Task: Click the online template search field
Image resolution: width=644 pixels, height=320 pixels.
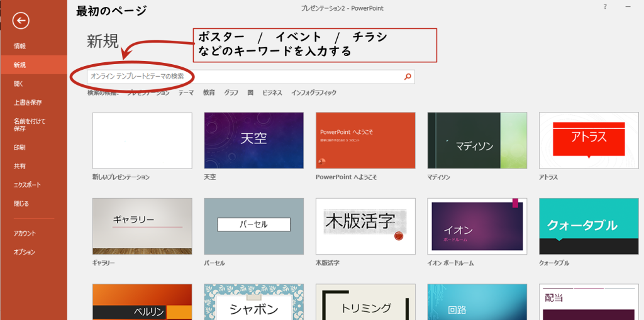Action: click(245, 77)
